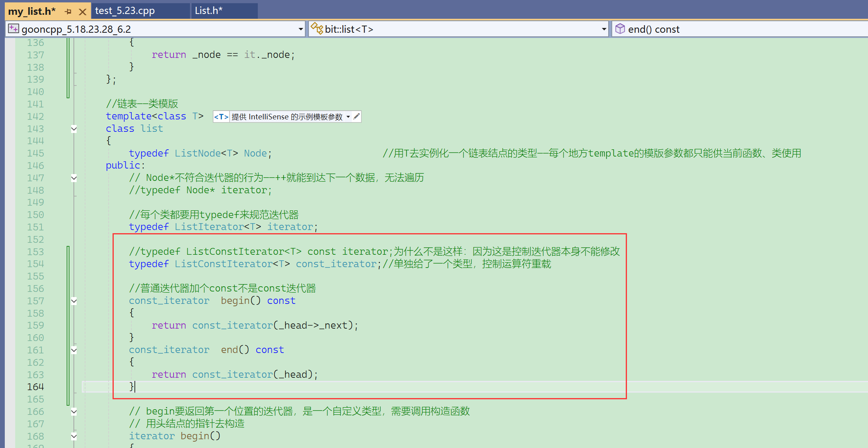The height and width of the screenshot is (448, 868).
Task: Collapse the Node* comment block at line 147
Action: point(74,178)
